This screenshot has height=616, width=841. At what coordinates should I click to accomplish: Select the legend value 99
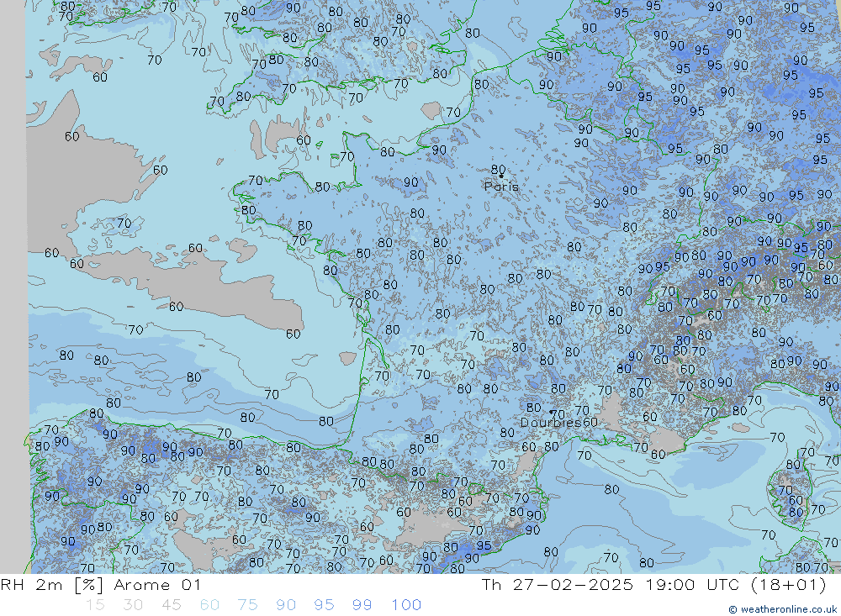tap(362, 605)
